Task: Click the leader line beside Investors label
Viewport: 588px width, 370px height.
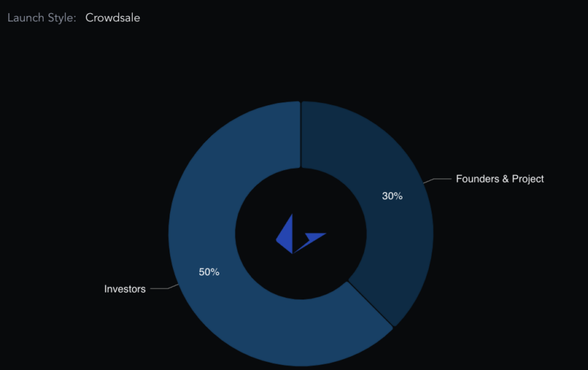Action: [164, 287]
